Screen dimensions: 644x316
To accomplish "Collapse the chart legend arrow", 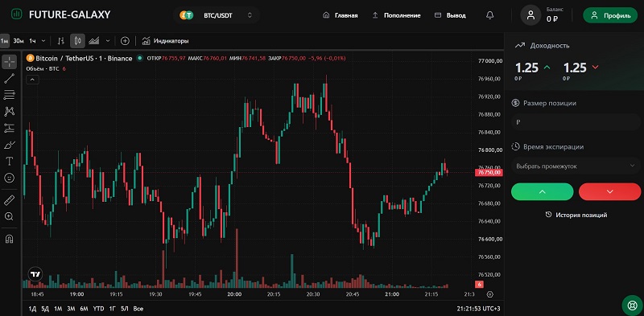I will [32, 80].
